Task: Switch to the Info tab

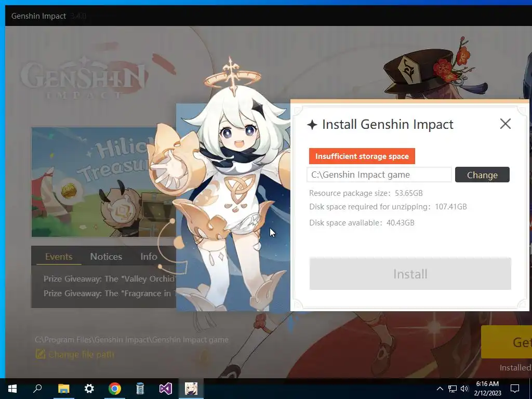Action: point(149,257)
